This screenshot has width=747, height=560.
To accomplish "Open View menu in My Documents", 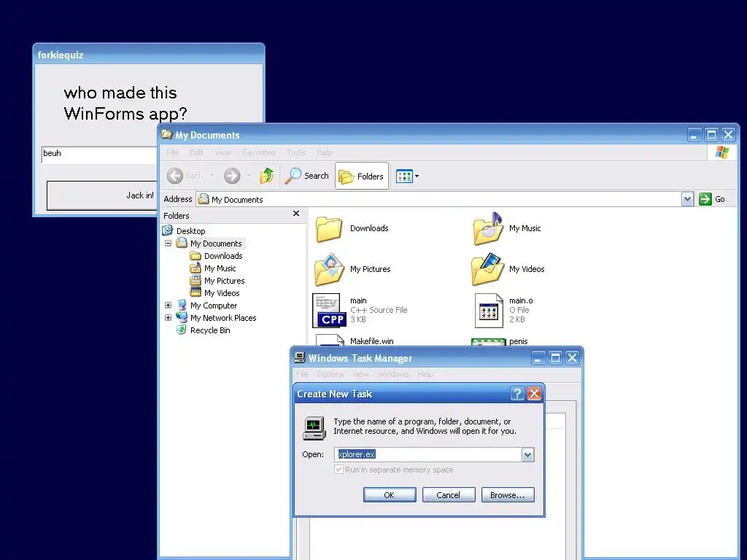I will coord(222,152).
